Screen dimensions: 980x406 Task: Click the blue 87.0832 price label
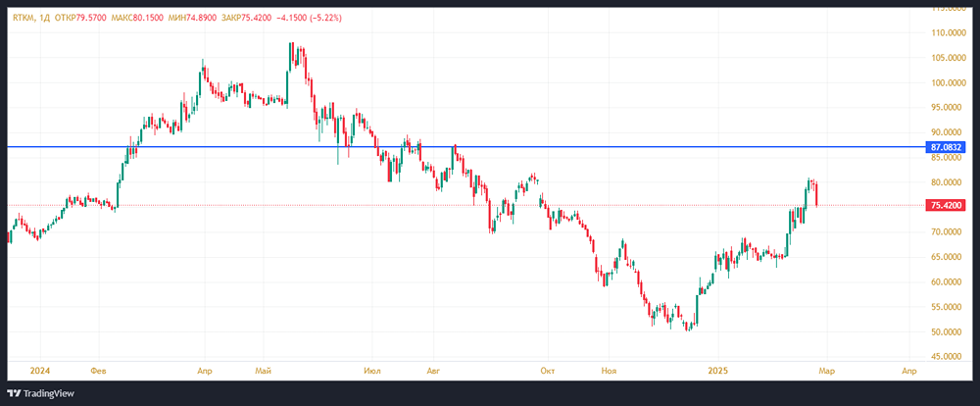point(947,147)
